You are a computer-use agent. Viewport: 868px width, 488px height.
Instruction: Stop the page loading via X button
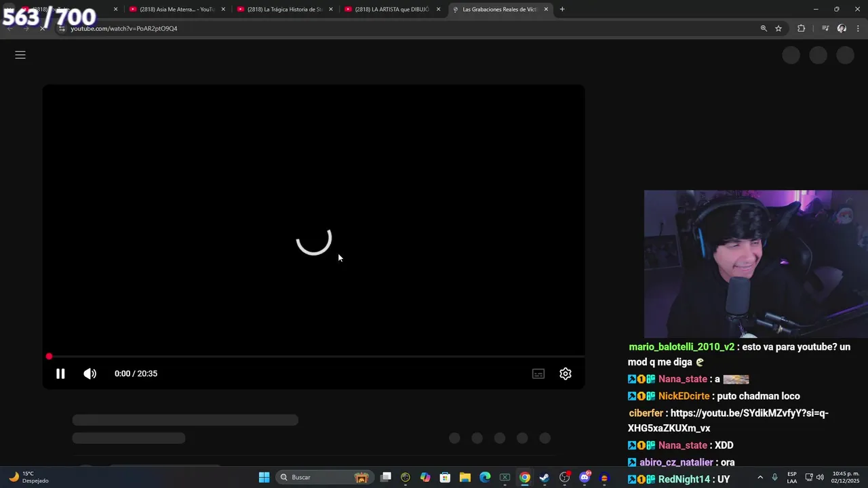click(42, 28)
